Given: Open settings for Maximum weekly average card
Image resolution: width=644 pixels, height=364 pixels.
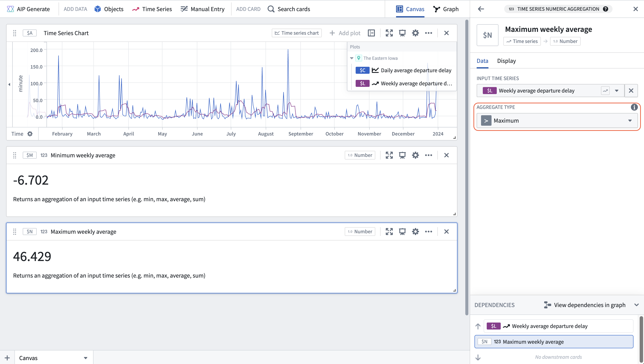Looking at the screenshot, I should [415, 232].
